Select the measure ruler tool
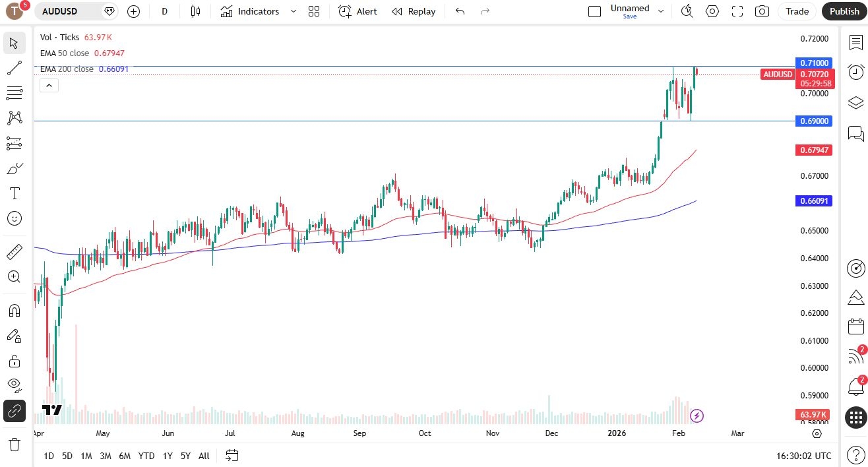 click(15, 251)
